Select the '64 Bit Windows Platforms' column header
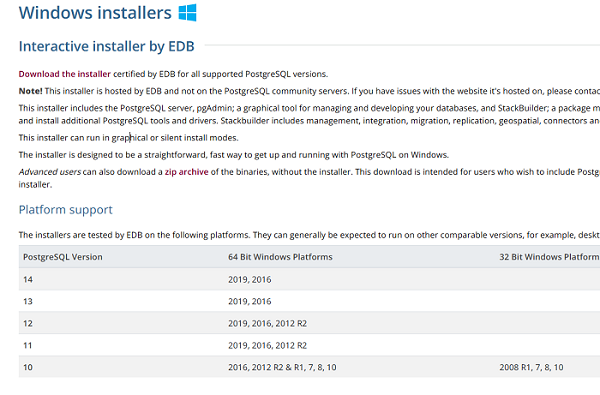Screen dimensions: 600x395 [280, 257]
